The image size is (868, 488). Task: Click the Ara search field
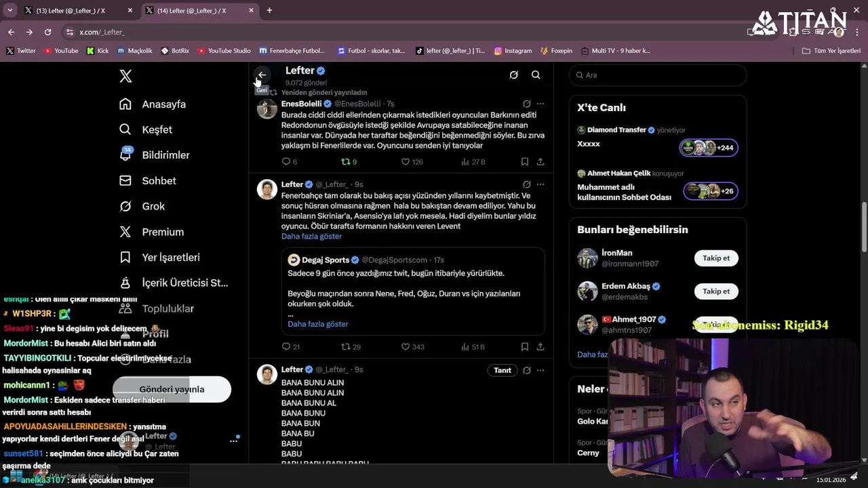click(x=658, y=75)
